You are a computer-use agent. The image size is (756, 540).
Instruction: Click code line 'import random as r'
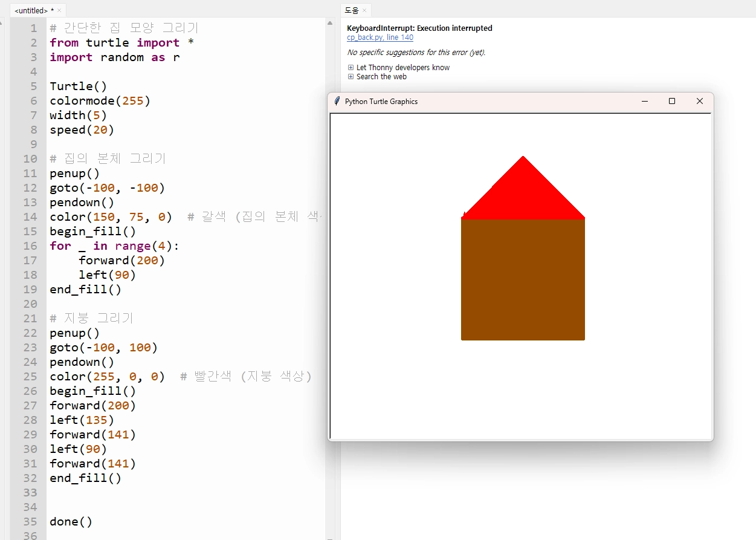pos(115,57)
